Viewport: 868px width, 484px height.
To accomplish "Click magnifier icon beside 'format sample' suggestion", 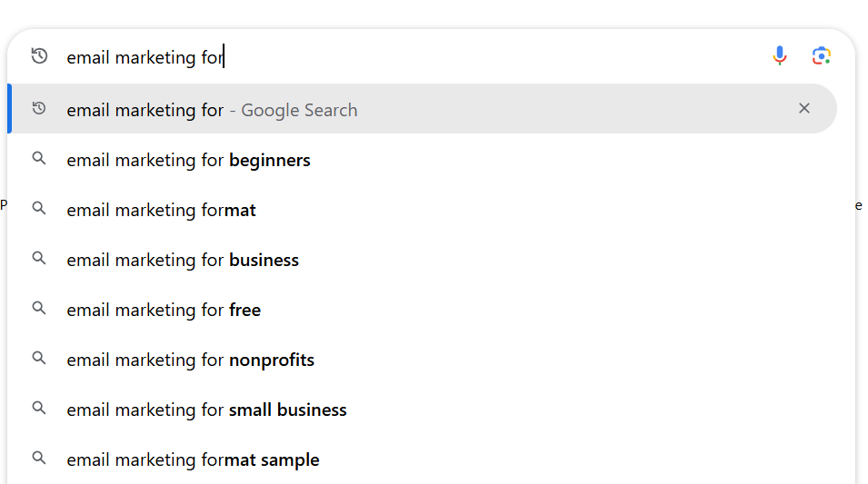I will [39, 458].
